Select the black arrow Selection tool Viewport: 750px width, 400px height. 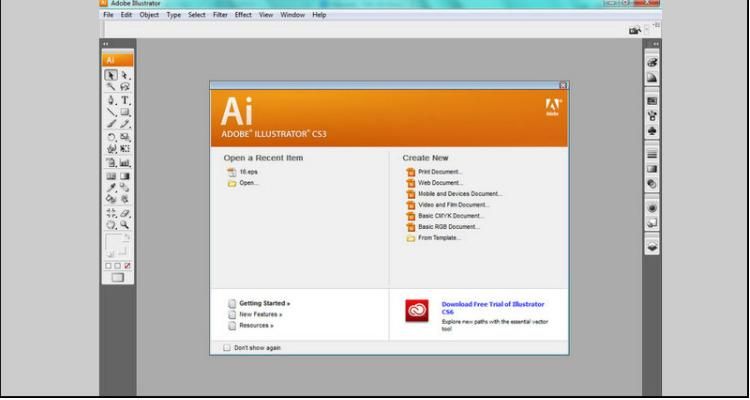(x=111, y=75)
